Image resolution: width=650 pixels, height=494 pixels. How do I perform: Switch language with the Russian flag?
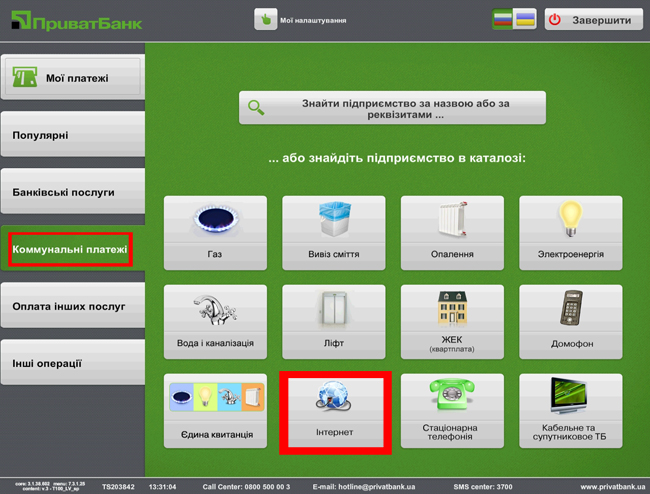click(x=503, y=19)
